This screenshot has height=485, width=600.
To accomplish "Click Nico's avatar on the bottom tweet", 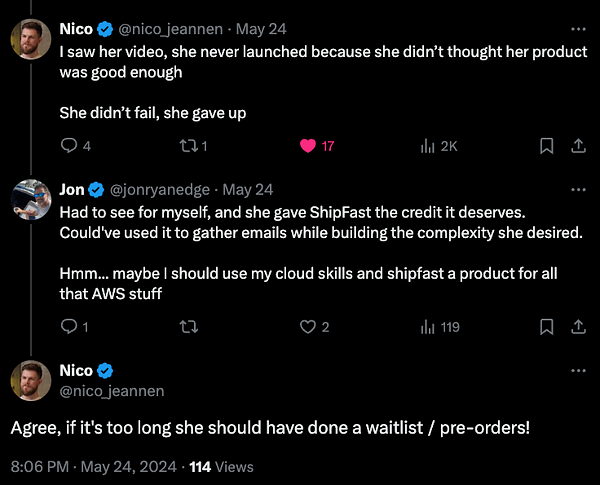I will (x=31, y=381).
